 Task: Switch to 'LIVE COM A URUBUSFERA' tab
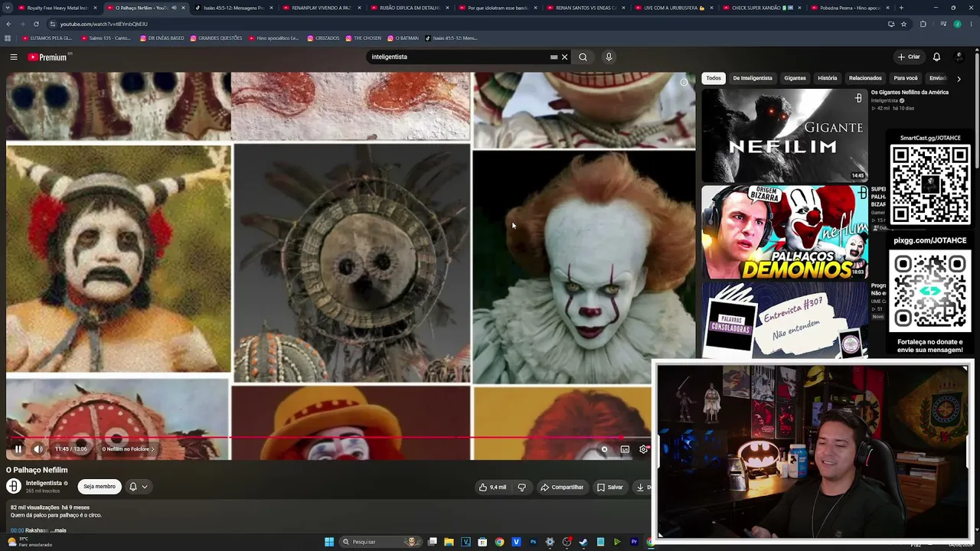(x=675, y=8)
